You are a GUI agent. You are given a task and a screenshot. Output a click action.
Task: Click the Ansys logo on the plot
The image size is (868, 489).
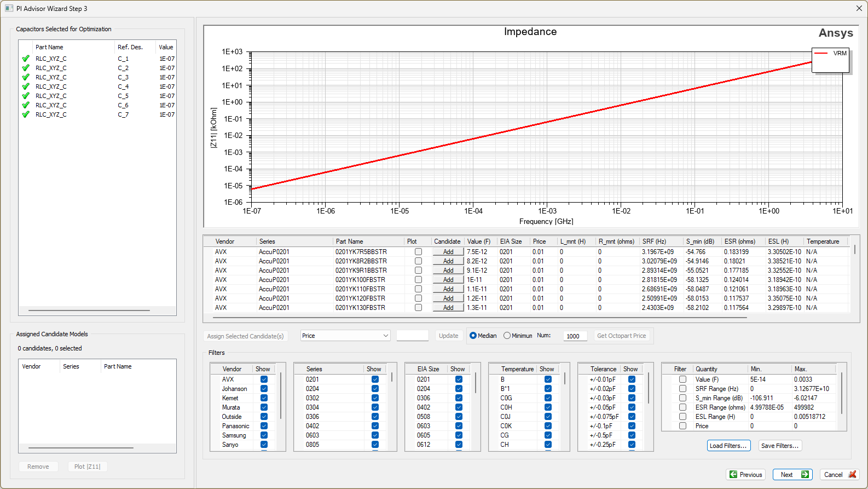[835, 33]
